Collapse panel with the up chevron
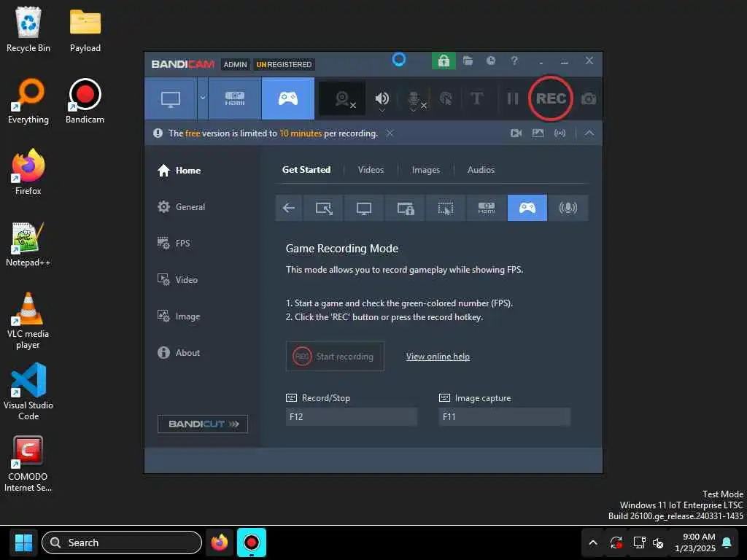Screen dimensions: 747x560 click(x=589, y=133)
